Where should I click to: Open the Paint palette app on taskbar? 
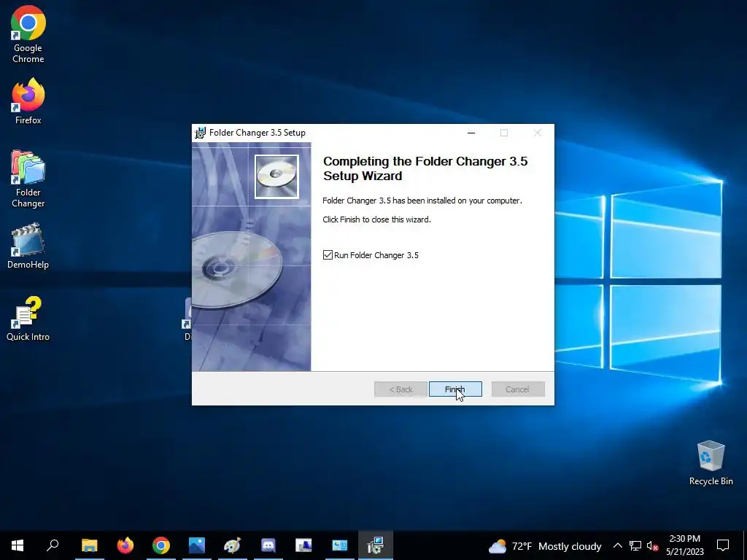(x=233, y=545)
